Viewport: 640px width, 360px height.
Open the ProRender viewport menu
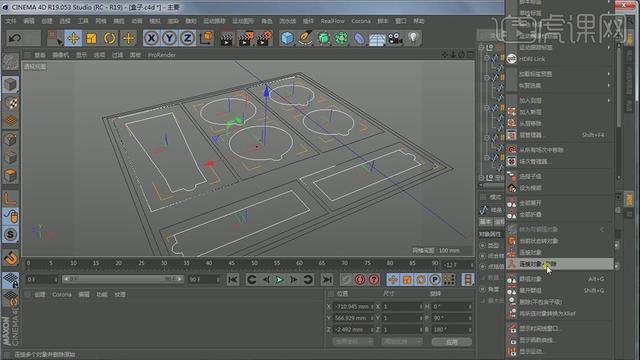pos(162,55)
